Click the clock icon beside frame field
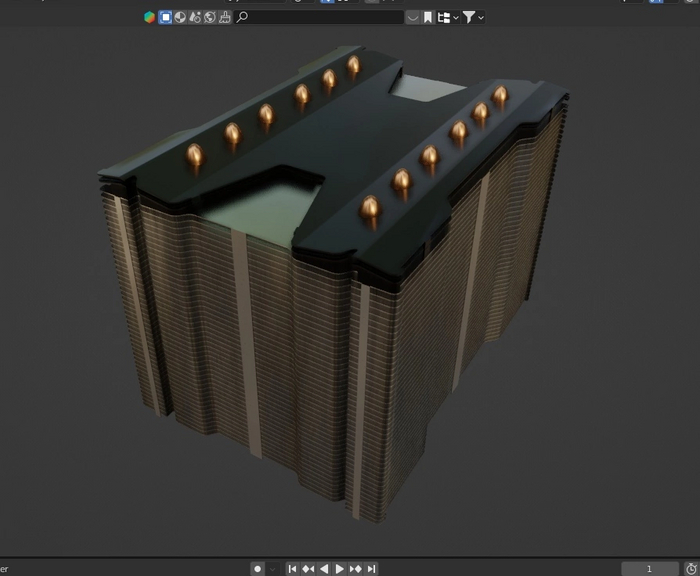 [x=690, y=568]
